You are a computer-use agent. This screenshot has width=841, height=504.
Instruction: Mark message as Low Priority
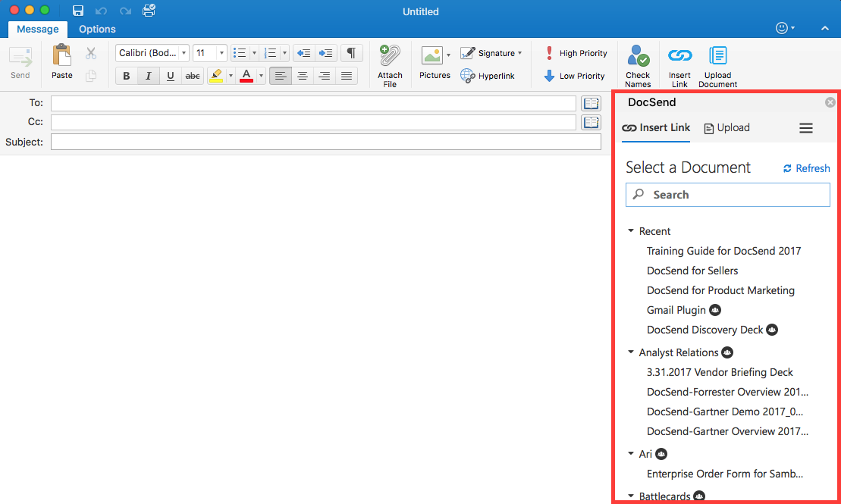point(574,76)
